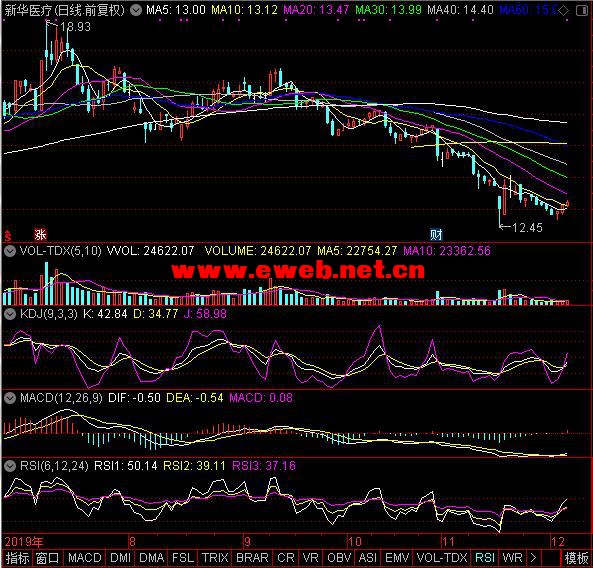Switch indicator to ASI
The width and height of the screenshot is (593, 568).
(x=368, y=558)
